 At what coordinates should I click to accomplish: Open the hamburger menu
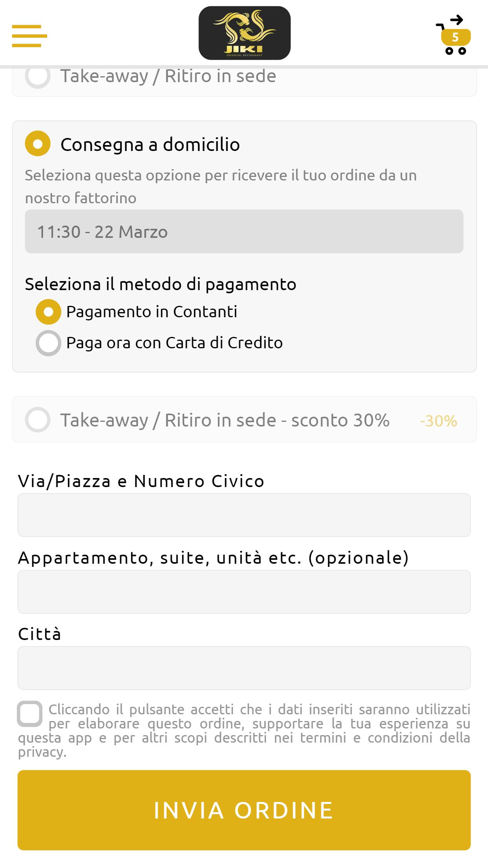point(29,36)
